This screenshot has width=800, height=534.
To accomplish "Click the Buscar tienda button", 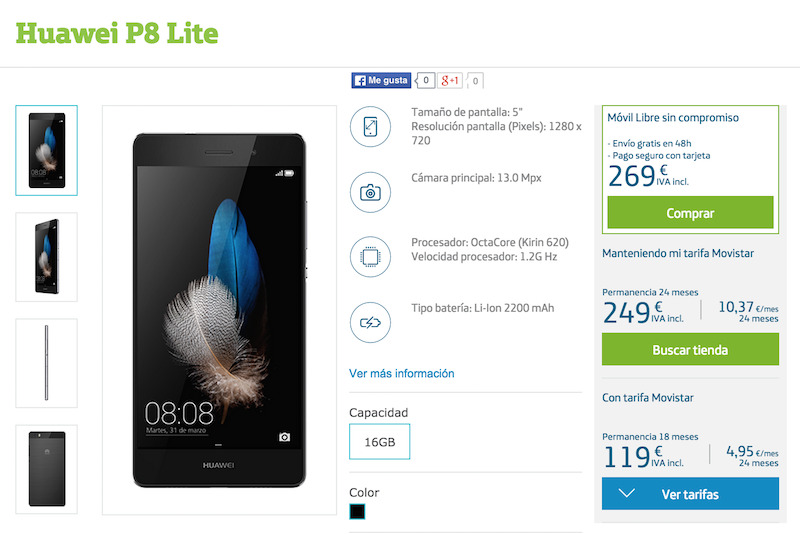I will coord(690,349).
